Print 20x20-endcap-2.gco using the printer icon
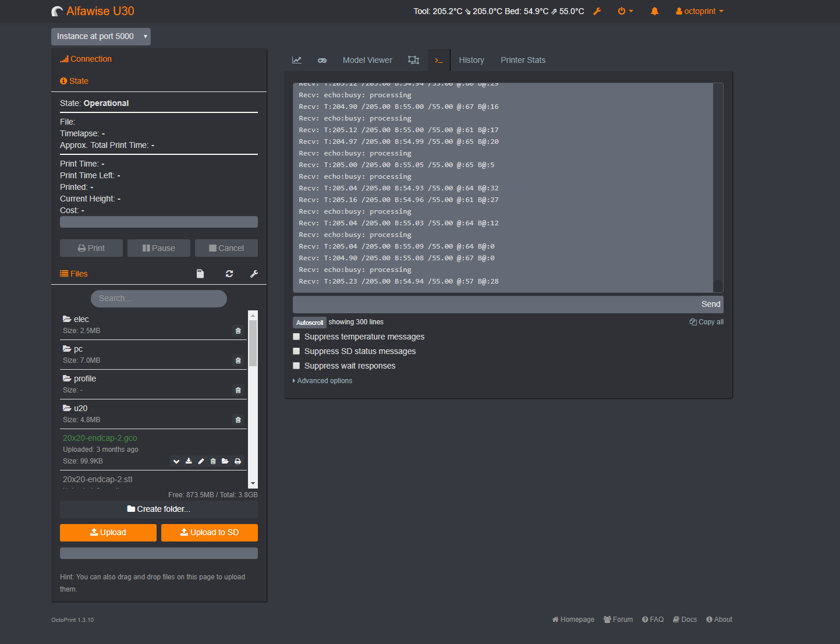Screen dimensions: 840x644 click(238, 461)
